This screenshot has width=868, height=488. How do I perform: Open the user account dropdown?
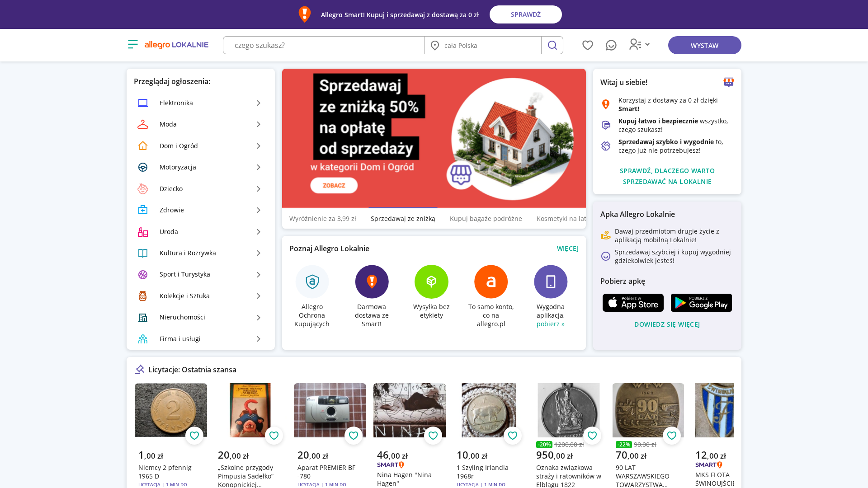tap(639, 44)
